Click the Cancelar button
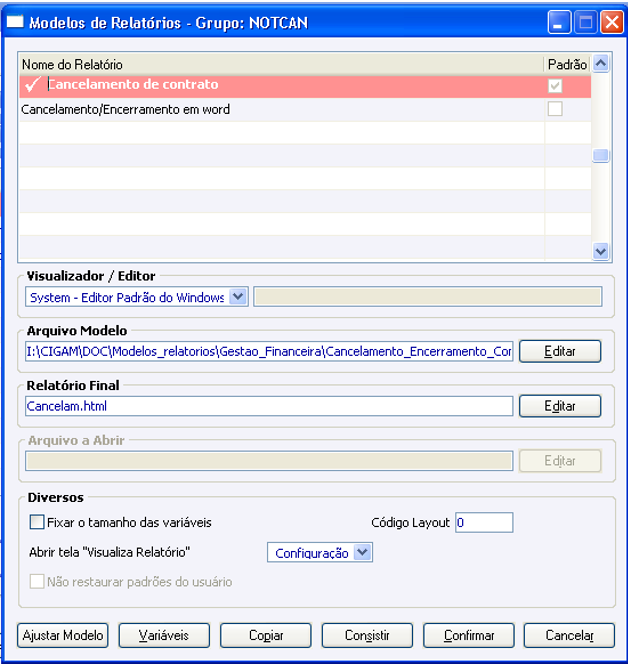The image size is (628, 667). [x=569, y=636]
